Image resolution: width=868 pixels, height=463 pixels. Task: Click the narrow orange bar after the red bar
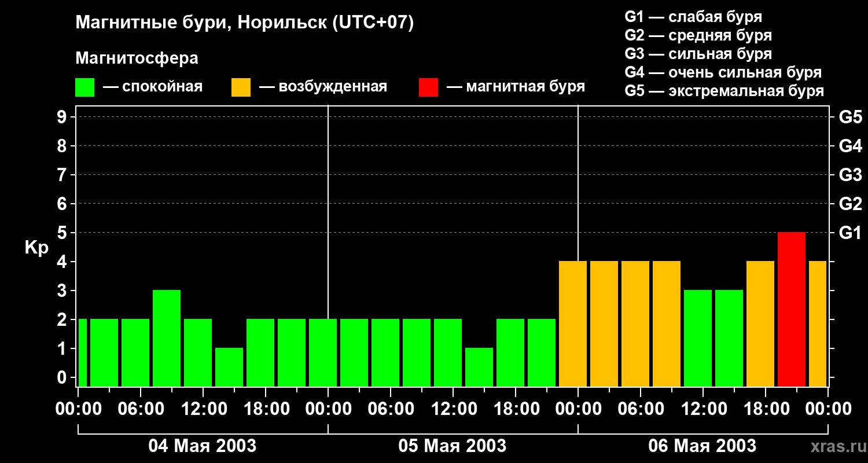[818, 324]
